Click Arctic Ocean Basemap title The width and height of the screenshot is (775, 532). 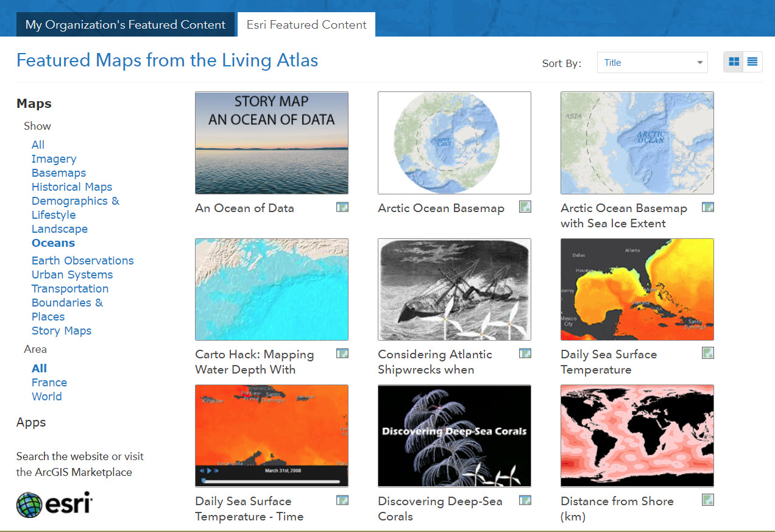click(x=441, y=208)
